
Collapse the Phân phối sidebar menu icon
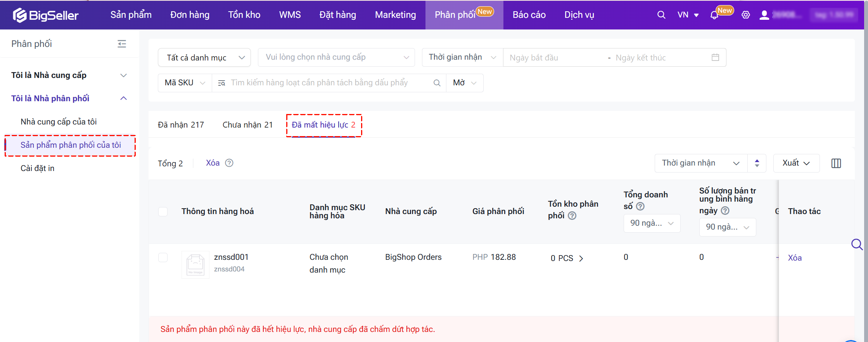tap(122, 44)
